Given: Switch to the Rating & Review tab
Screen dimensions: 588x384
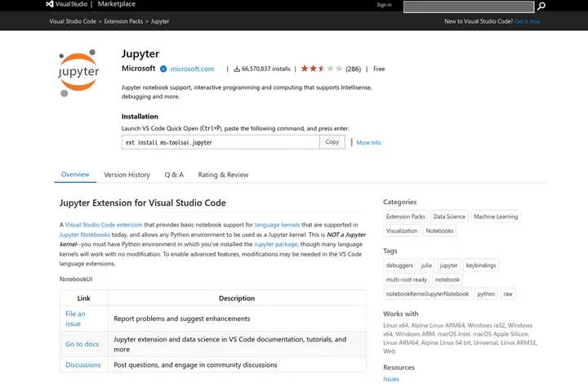Looking at the screenshot, I should click(223, 175).
